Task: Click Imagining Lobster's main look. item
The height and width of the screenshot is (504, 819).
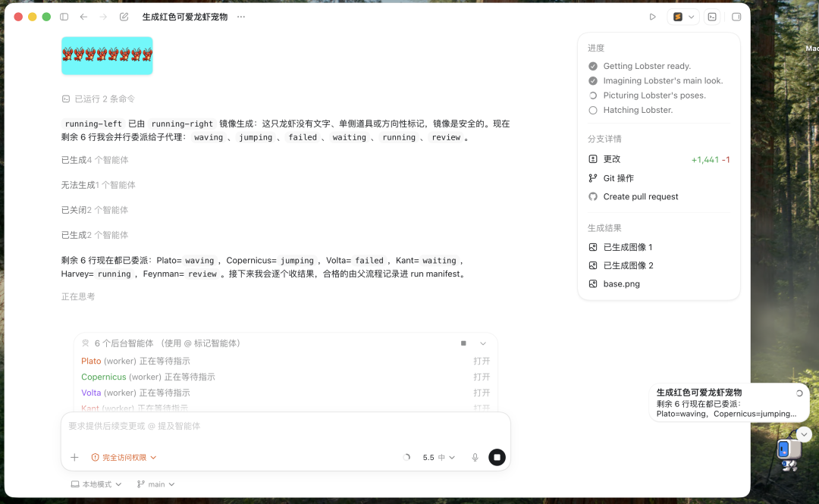Action: coord(655,80)
